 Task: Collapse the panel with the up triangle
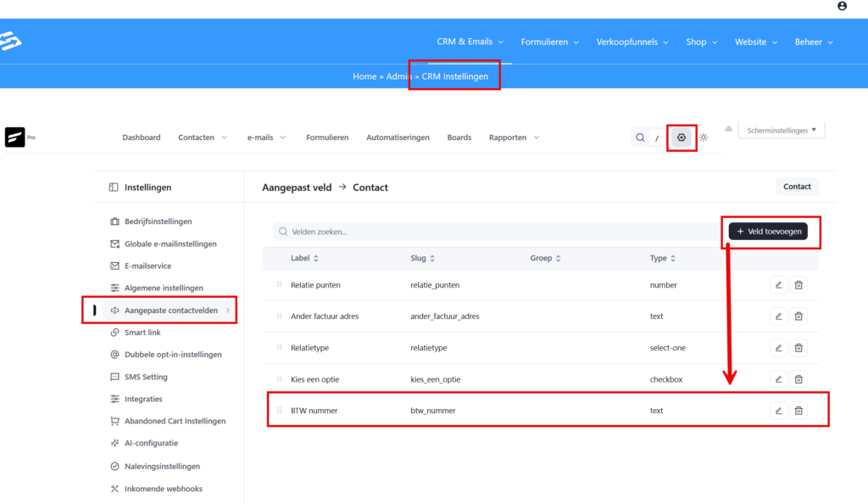coord(728,128)
